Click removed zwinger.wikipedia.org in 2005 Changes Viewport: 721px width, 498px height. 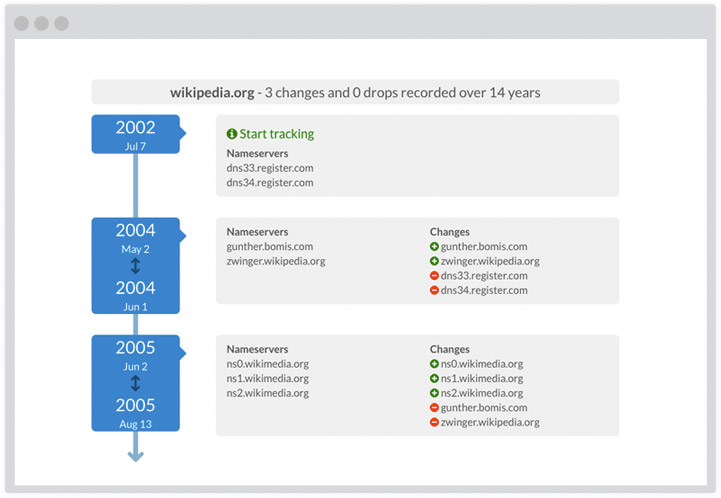pos(490,422)
